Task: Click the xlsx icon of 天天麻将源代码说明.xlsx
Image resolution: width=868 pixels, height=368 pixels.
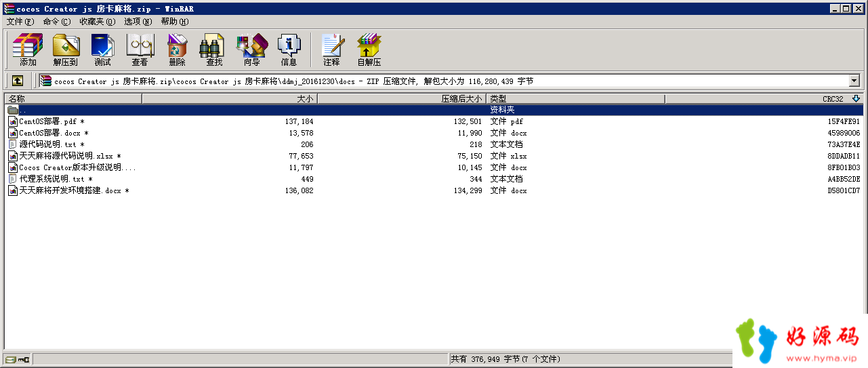Action: click(13, 156)
